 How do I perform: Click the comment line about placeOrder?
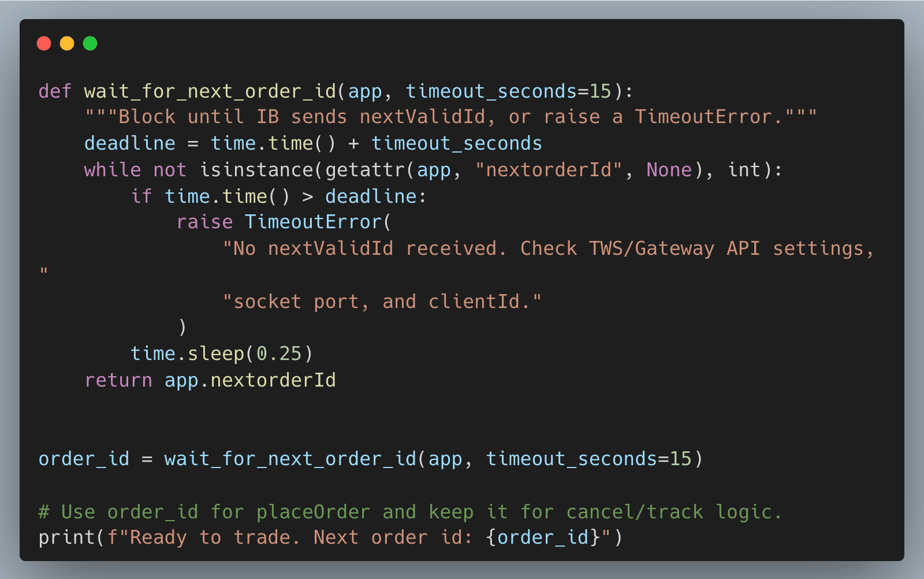click(x=410, y=512)
